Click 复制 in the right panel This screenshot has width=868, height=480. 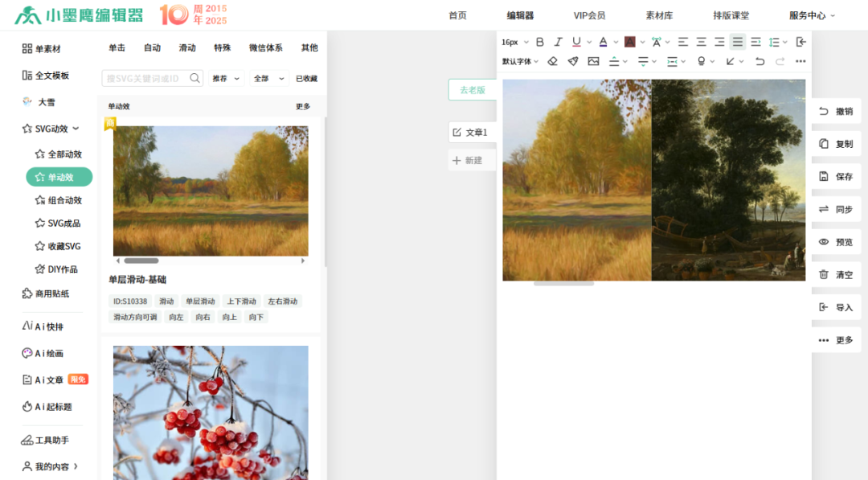(837, 144)
